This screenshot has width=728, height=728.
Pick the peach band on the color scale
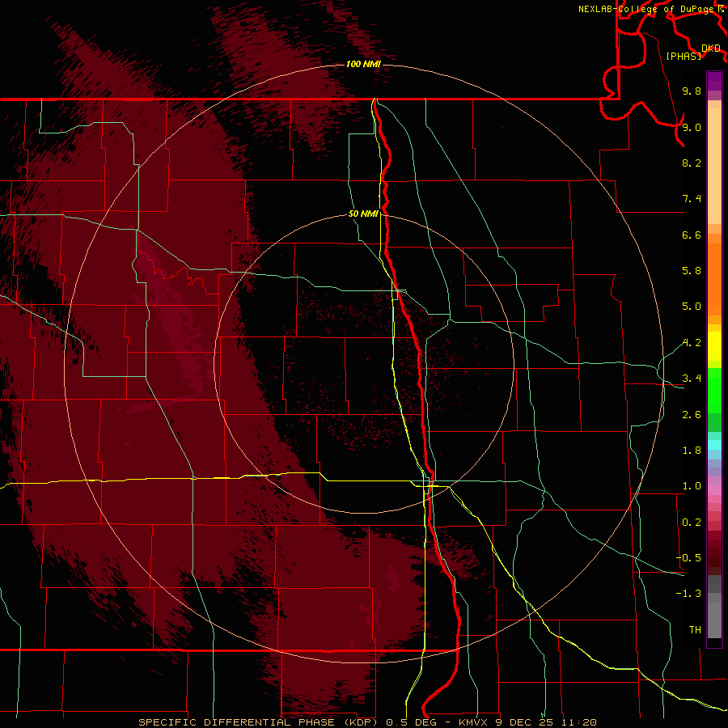[714, 167]
